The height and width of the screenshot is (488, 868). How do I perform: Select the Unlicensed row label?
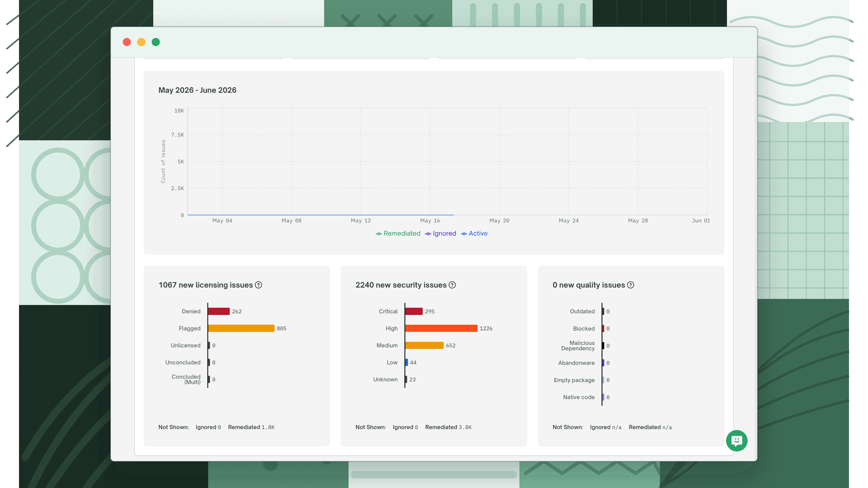(185, 346)
